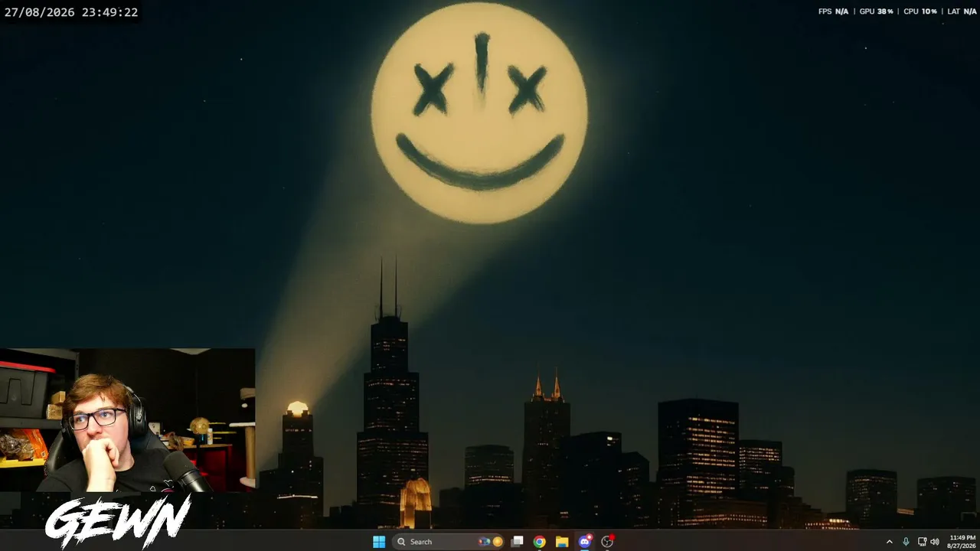Open Task View on the taskbar

(x=518, y=542)
